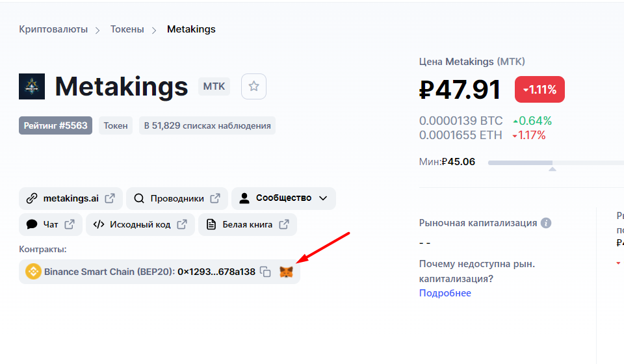This screenshot has height=364, width=624.
Task: Open the Проводники explorers button
Action: pyautogui.click(x=177, y=198)
